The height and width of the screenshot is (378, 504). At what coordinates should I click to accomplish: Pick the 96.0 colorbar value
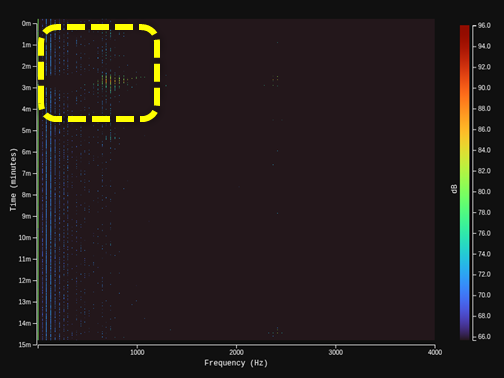pos(484,25)
